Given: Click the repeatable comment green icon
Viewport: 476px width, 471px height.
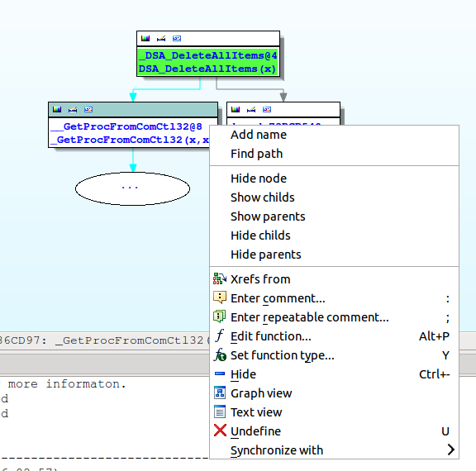Looking at the screenshot, I should tap(220, 316).
